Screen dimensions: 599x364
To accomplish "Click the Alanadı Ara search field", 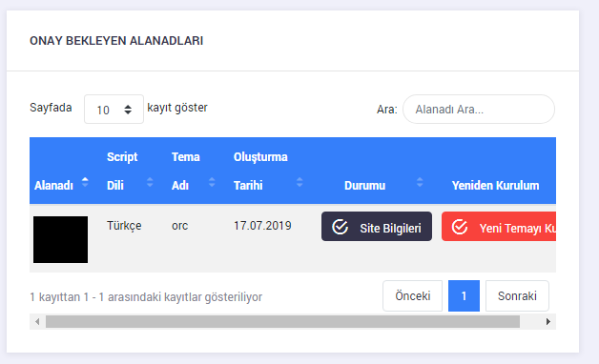I will point(479,110).
